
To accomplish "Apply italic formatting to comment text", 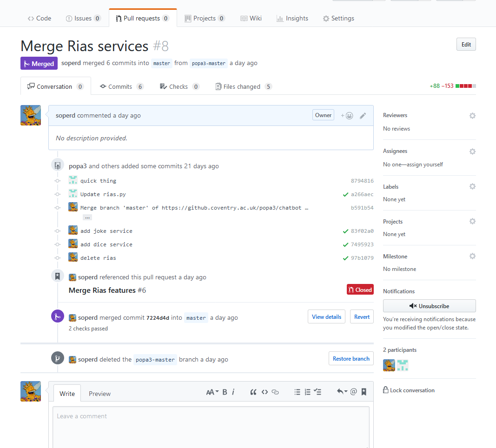I will [234, 392].
